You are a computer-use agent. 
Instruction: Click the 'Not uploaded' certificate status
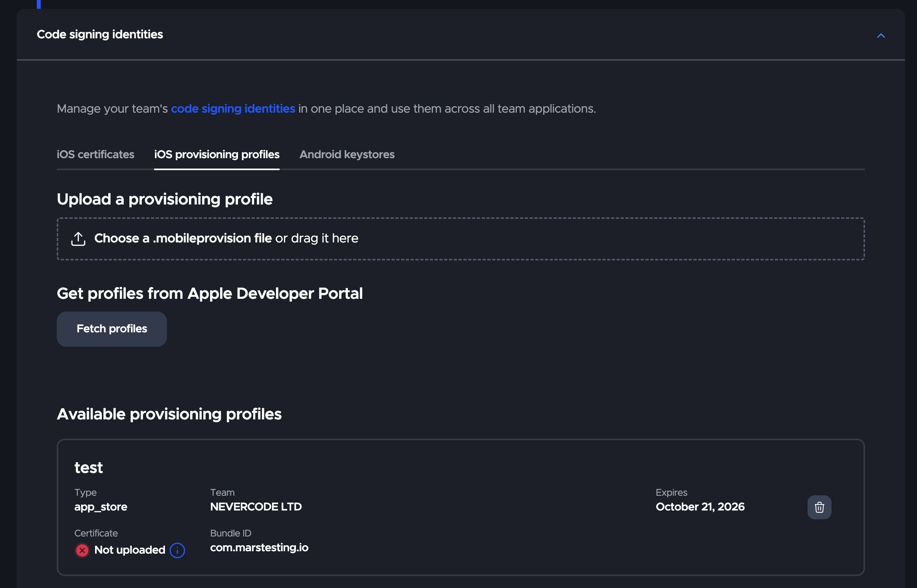tap(130, 550)
